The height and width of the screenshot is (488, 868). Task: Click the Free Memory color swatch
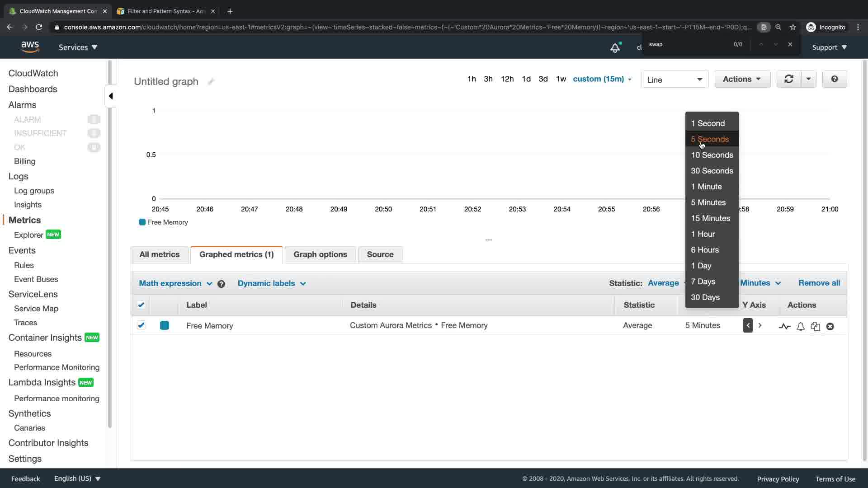(165, 325)
